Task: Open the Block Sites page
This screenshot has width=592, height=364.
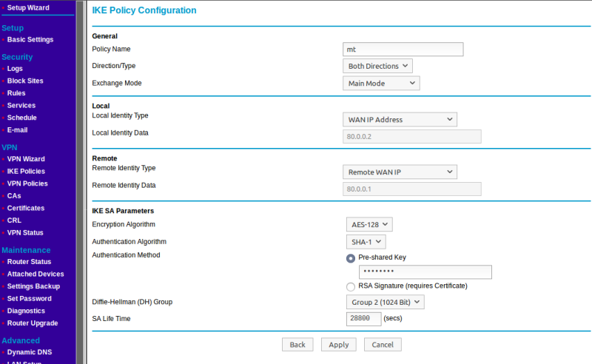Action: click(25, 81)
